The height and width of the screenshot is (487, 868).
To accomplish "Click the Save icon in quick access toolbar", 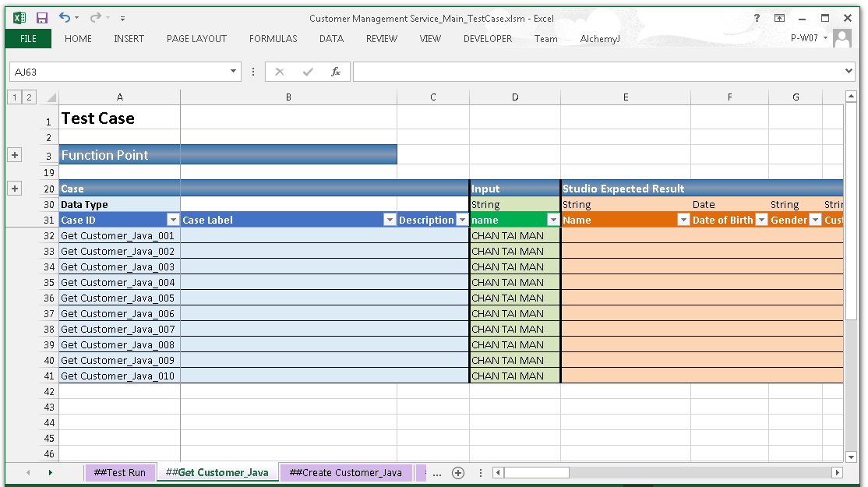I will tap(42, 17).
